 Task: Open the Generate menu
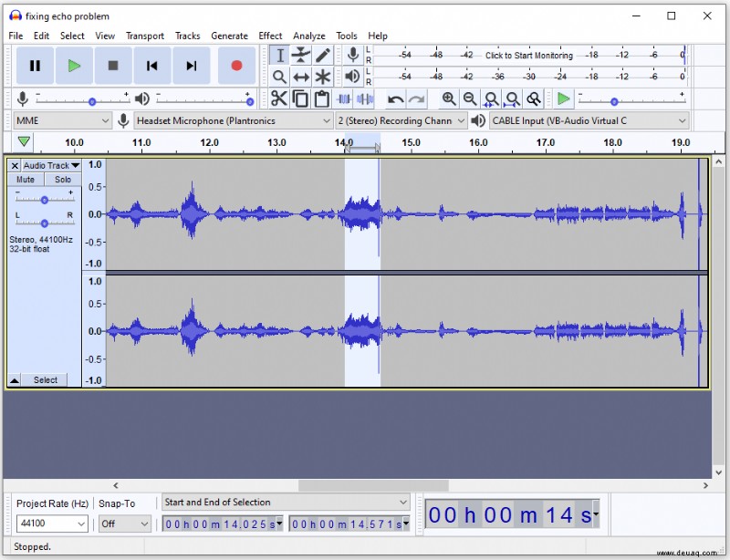click(230, 36)
